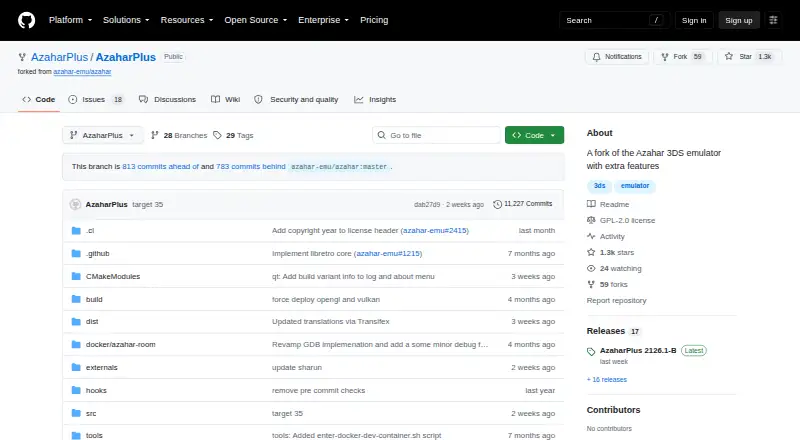Click the bell icon in Notifications button
The height and width of the screenshot is (440, 800).
pyautogui.click(x=596, y=57)
